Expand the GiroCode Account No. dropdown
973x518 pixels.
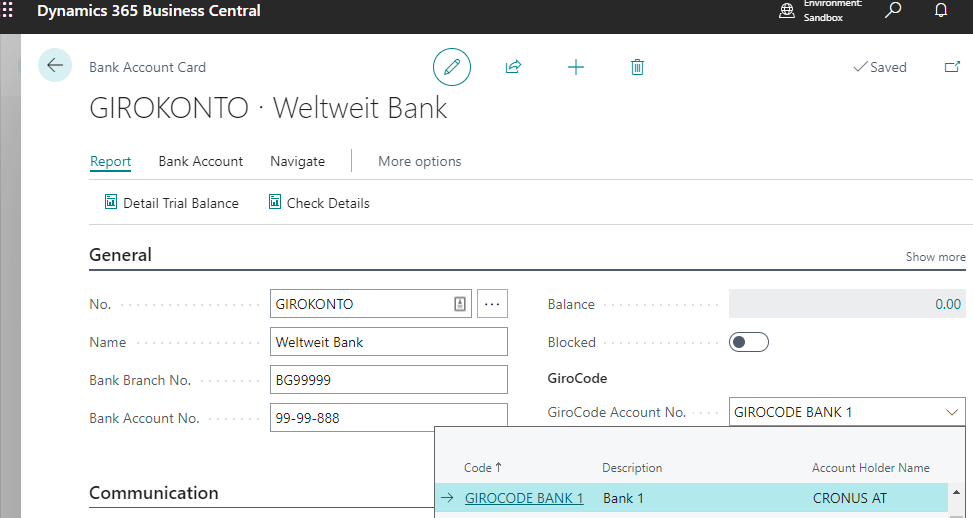click(x=950, y=412)
